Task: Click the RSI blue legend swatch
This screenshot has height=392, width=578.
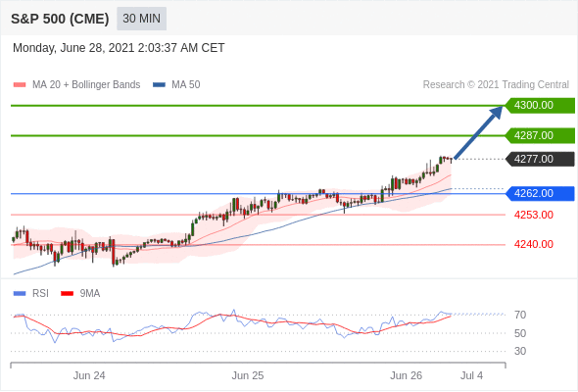Action: click(20, 294)
